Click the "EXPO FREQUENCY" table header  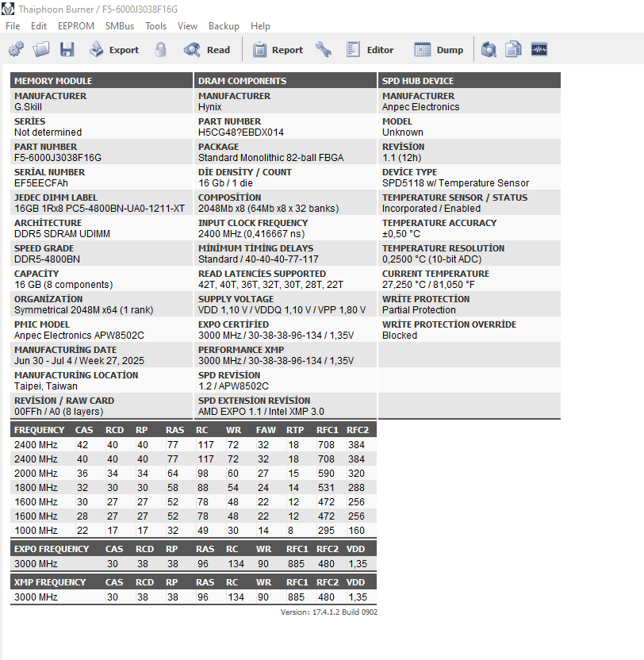tap(52, 549)
